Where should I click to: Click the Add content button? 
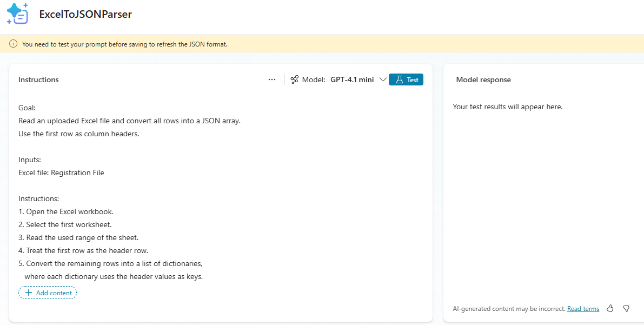tap(48, 293)
